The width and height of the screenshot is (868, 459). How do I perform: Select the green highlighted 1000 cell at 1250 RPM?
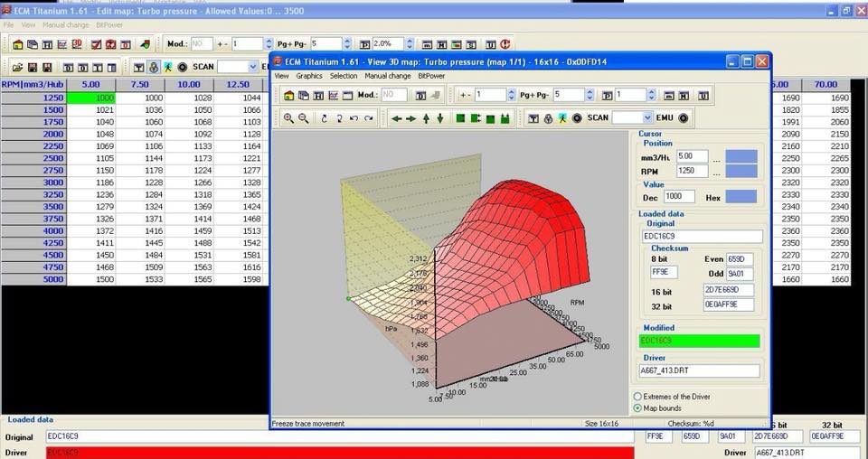91,98
